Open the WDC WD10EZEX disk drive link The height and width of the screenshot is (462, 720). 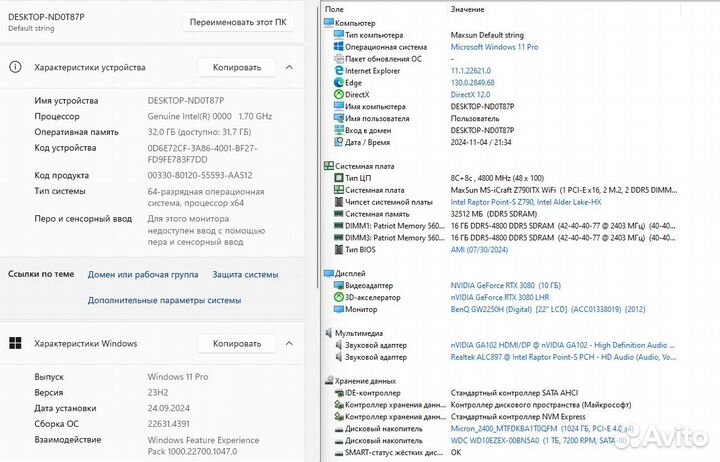[539, 440]
